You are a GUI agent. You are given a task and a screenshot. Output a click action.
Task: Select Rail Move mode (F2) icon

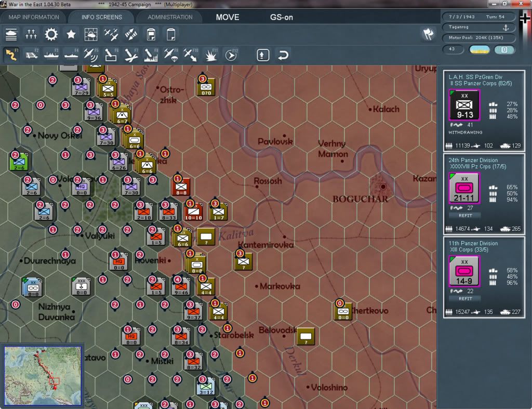click(32, 55)
